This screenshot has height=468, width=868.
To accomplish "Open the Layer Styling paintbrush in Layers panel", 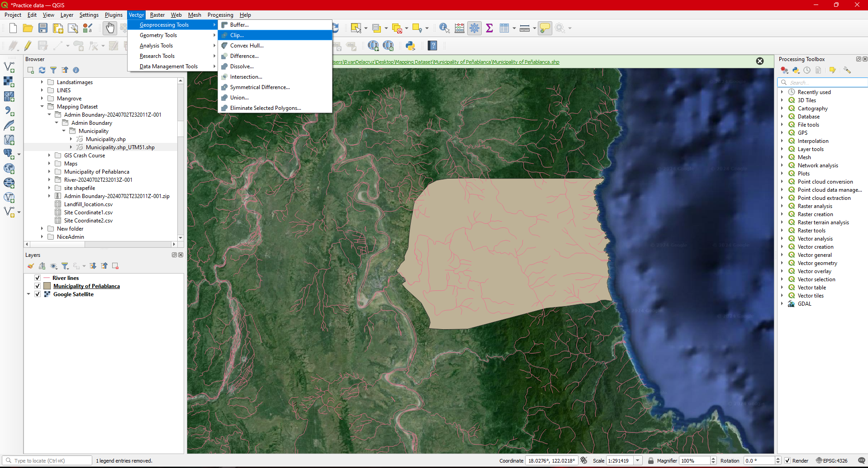I will [31, 266].
